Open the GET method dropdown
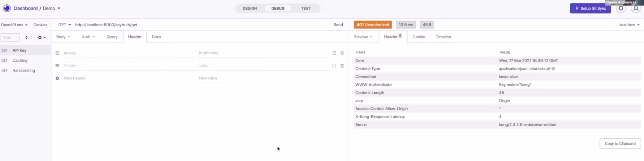 point(64,25)
